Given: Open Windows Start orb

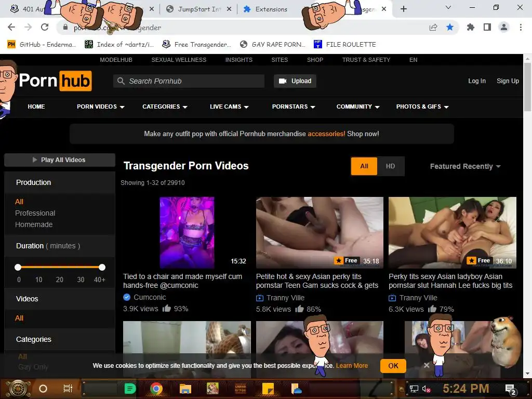Looking at the screenshot, I should click(17, 389).
